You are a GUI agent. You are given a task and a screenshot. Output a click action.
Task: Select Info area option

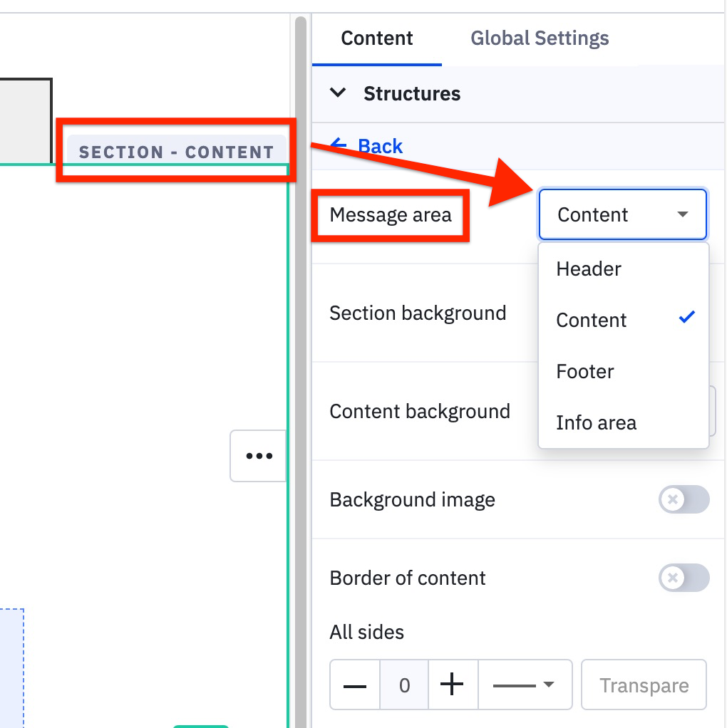coord(596,423)
